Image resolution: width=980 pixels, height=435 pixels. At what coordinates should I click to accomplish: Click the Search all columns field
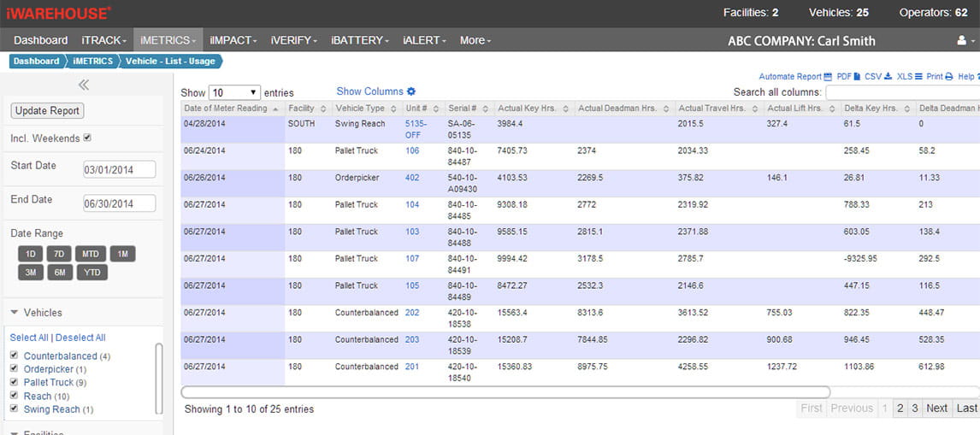point(902,92)
